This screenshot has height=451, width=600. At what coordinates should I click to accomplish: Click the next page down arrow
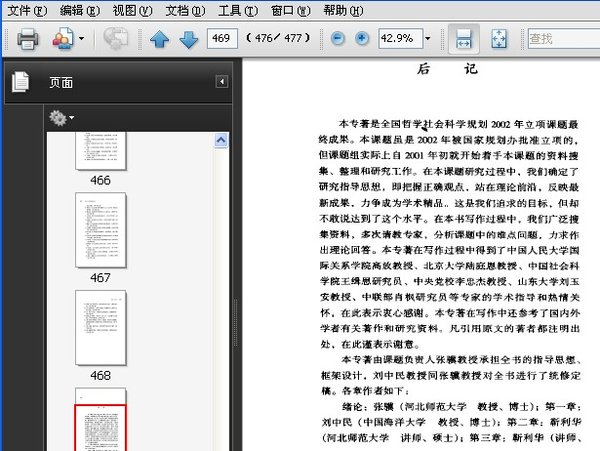tap(187, 39)
